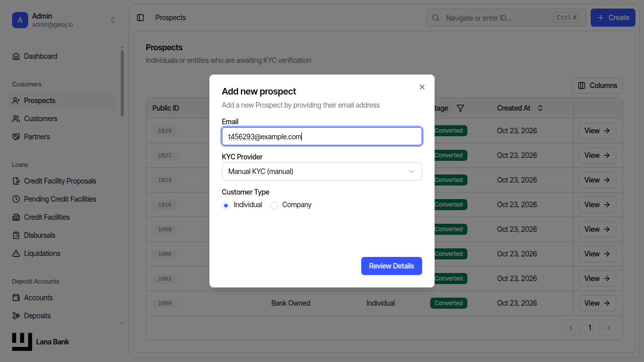This screenshot has height=362, width=644.
Task: Click the Navigate or enter ID search box
Action: (x=506, y=18)
